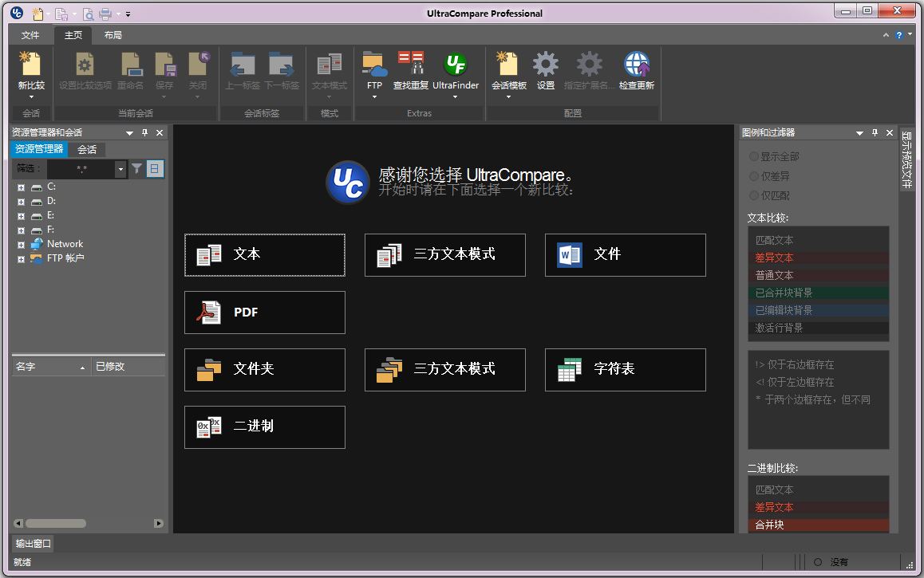
Task: Switch to the 布局 ribbon tab
Action: (x=113, y=35)
